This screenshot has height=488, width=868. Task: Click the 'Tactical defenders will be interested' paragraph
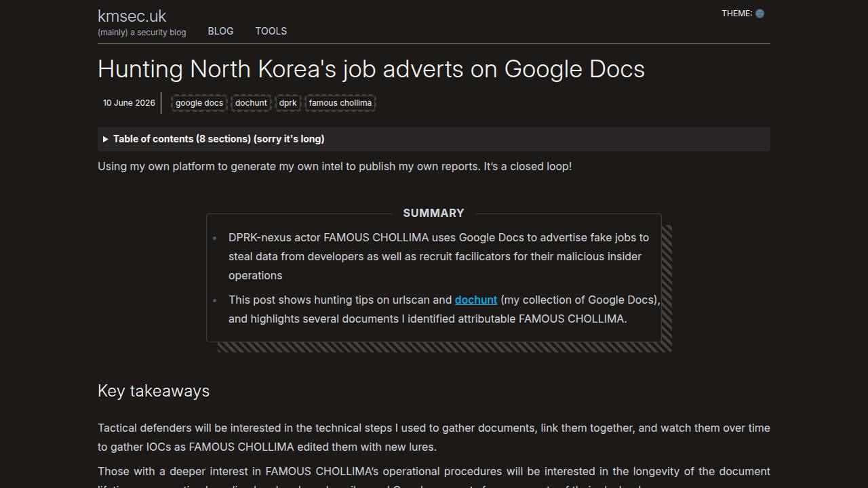434,437
